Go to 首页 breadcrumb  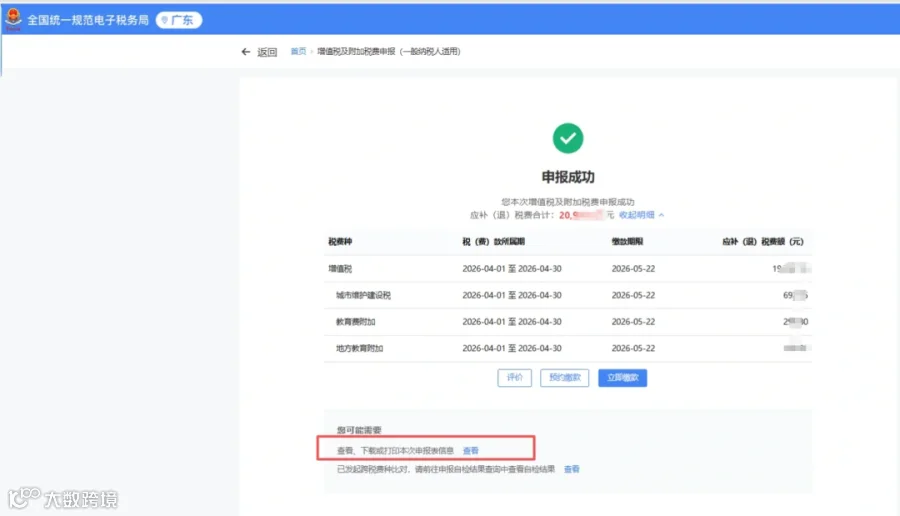pyautogui.click(x=298, y=51)
